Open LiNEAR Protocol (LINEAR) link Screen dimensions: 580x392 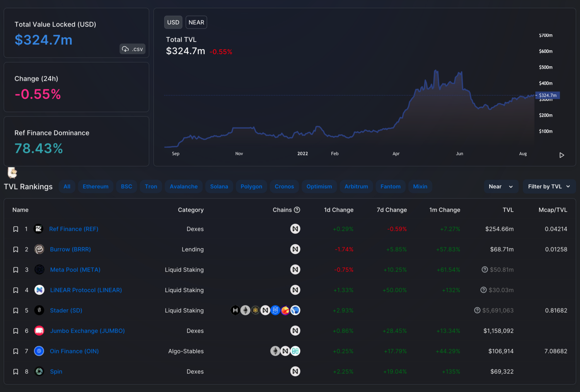[x=86, y=290]
